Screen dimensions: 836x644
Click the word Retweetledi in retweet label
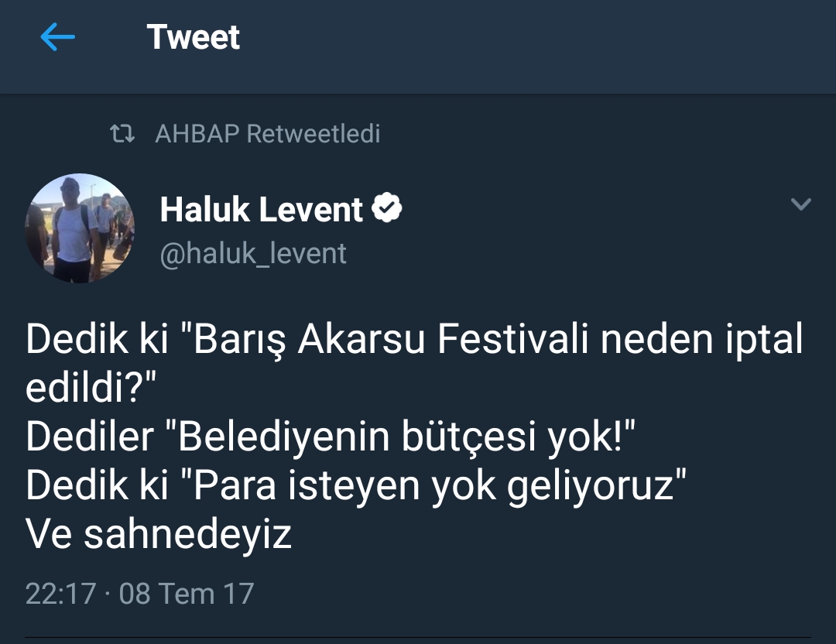(x=313, y=133)
